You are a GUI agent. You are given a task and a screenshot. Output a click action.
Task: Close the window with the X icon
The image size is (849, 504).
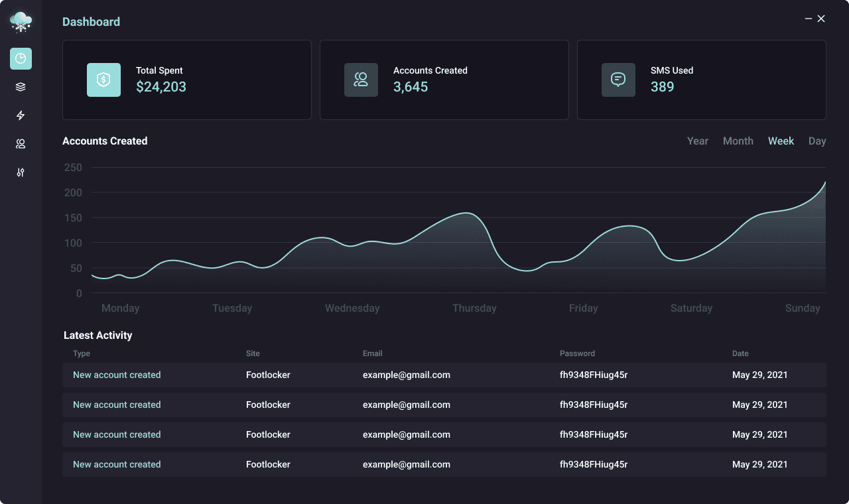(x=821, y=19)
